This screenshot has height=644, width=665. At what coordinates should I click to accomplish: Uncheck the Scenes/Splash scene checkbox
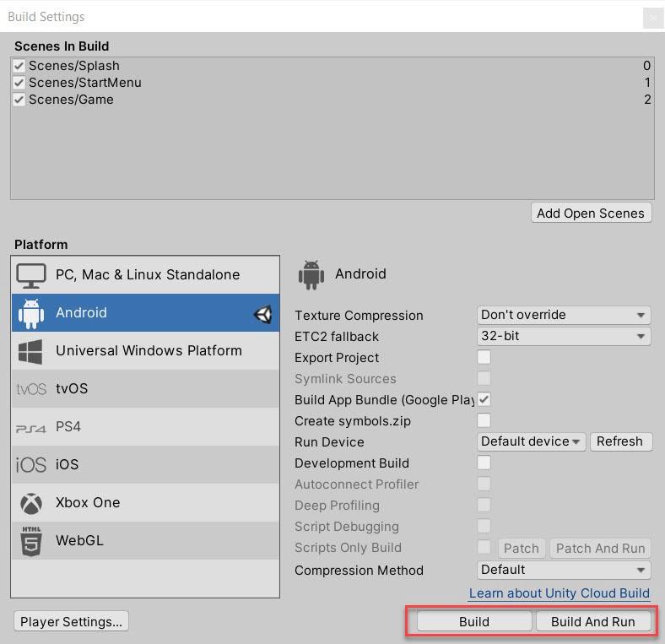(x=19, y=66)
